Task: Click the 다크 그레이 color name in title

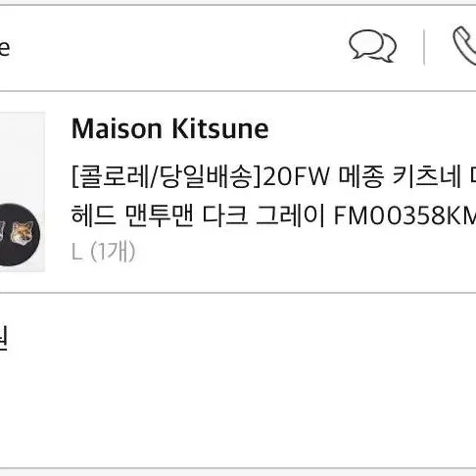Action: point(263,215)
